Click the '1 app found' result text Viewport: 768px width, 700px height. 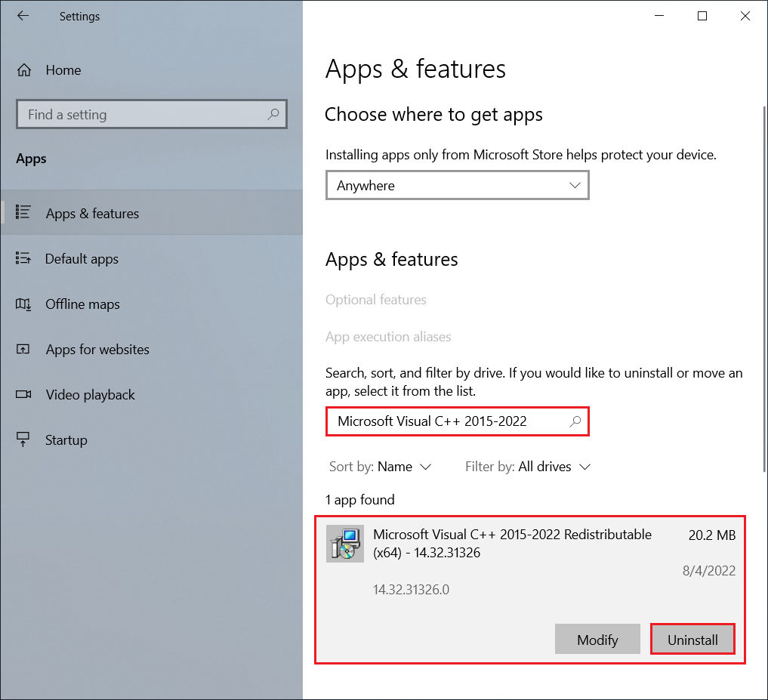360,500
